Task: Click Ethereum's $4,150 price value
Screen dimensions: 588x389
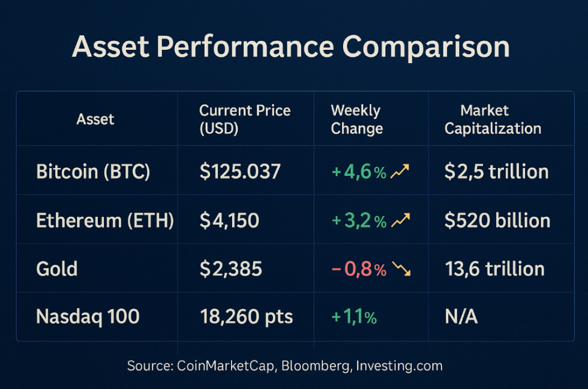Action: [229, 221]
